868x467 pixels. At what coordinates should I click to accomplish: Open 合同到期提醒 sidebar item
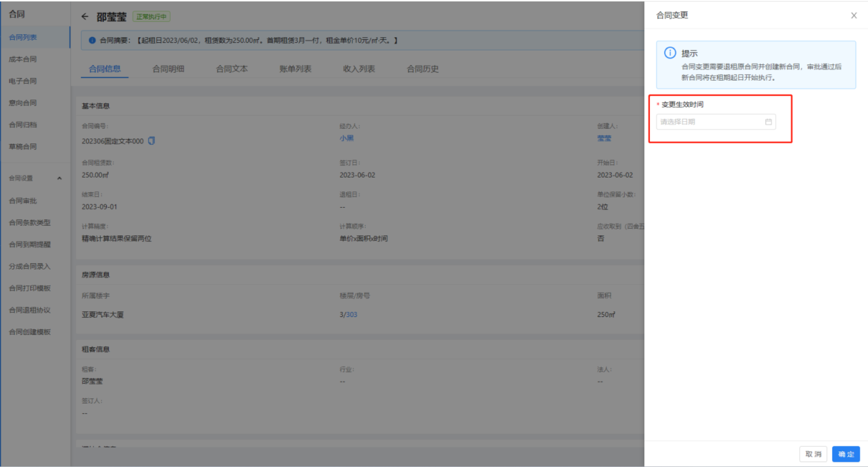tap(30, 244)
